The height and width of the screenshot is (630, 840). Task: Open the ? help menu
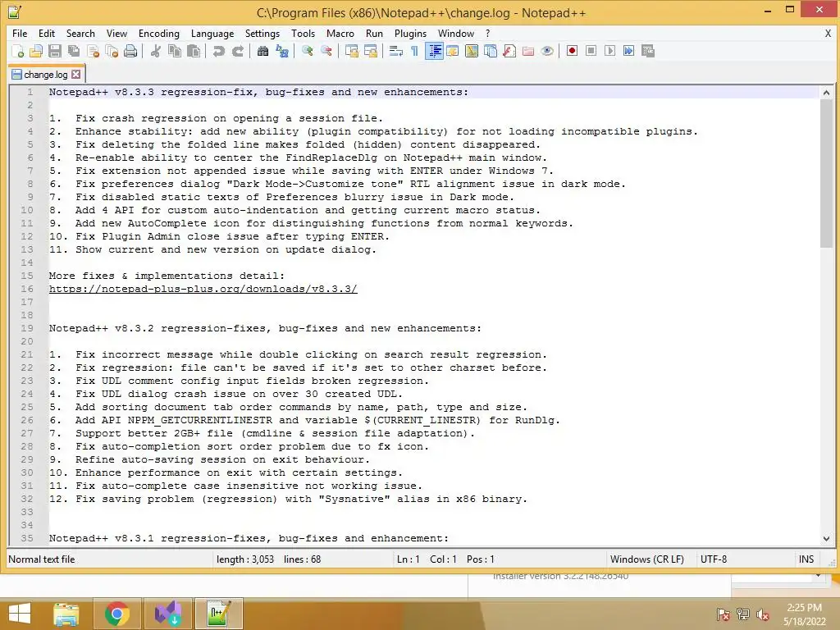[487, 33]
